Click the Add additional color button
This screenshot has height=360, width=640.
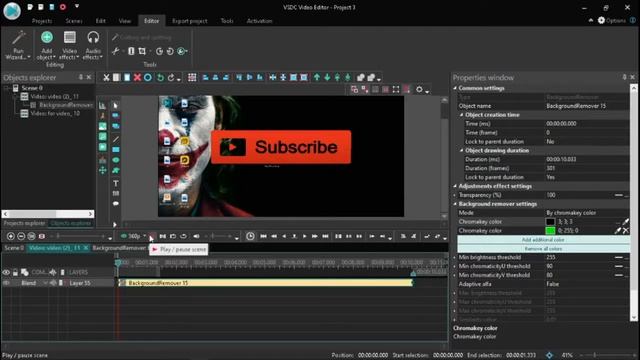(543, 240)
